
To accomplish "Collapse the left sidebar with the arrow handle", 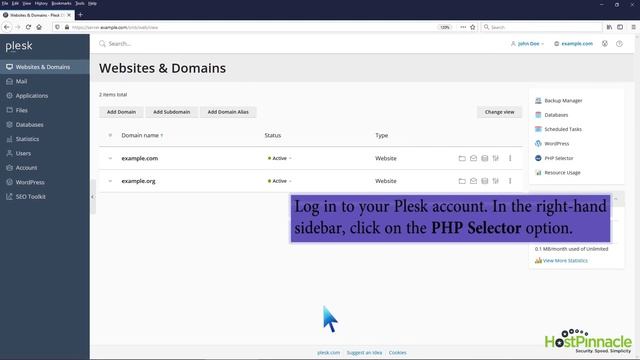I will click(93, 197).
